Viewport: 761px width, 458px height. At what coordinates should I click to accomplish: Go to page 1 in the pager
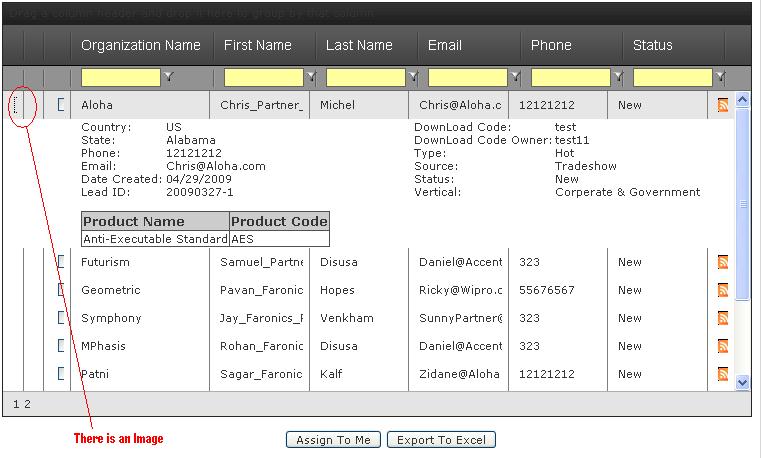click(x=16, y=404)
